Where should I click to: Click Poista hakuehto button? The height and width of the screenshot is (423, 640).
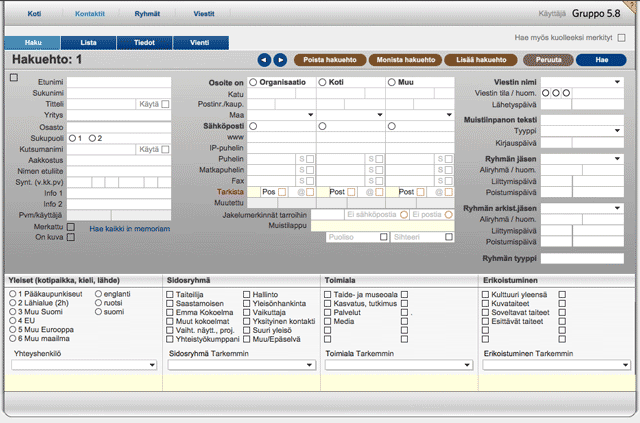[x=330, y=60]
